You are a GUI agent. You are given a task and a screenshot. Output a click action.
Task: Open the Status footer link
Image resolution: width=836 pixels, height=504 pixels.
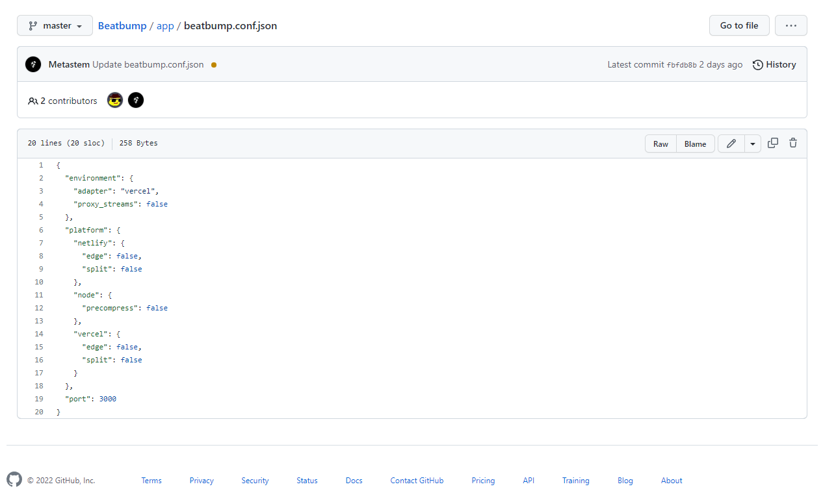pyautogui.click(x=307, y=481)
